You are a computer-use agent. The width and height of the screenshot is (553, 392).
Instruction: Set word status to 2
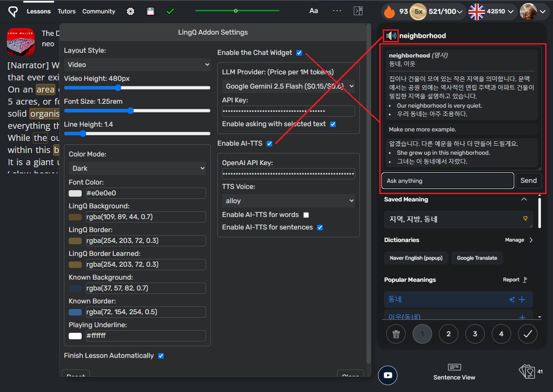click(x=449, y=334)
